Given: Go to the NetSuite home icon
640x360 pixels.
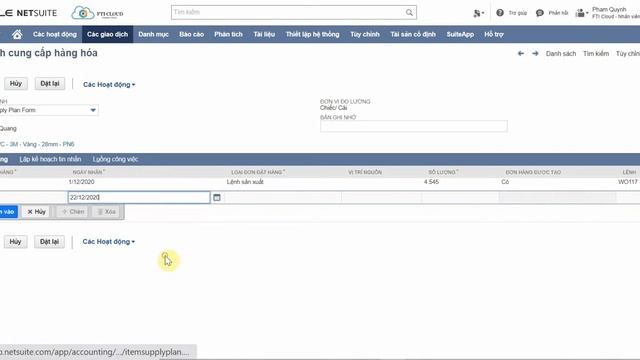Looking at the screenshot, I should [17, 35].
